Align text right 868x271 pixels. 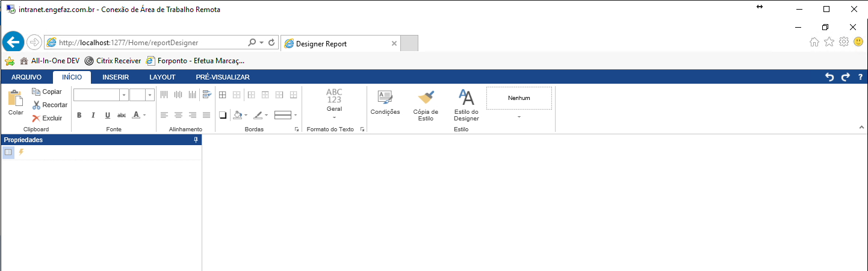click(193, 115)
